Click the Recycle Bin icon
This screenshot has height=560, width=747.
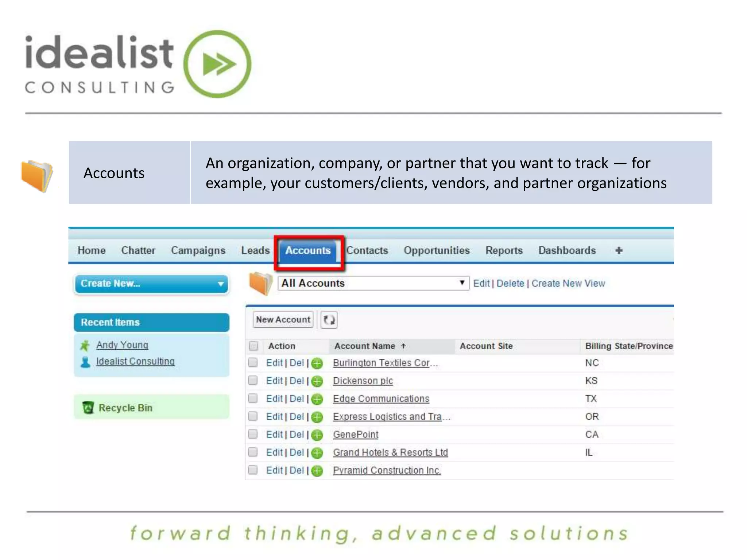pos(88,408)
